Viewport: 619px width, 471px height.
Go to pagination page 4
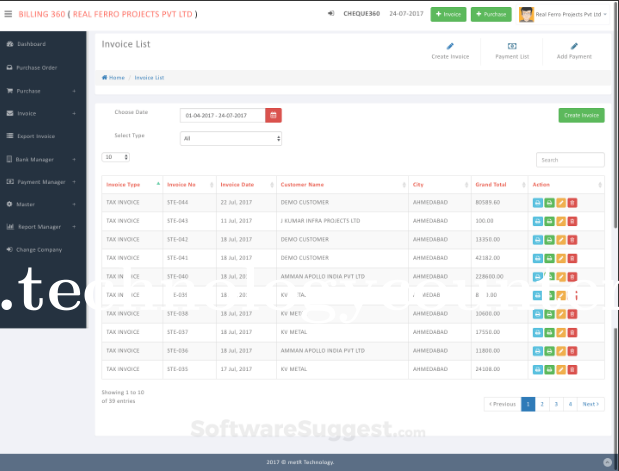[570, 404]
